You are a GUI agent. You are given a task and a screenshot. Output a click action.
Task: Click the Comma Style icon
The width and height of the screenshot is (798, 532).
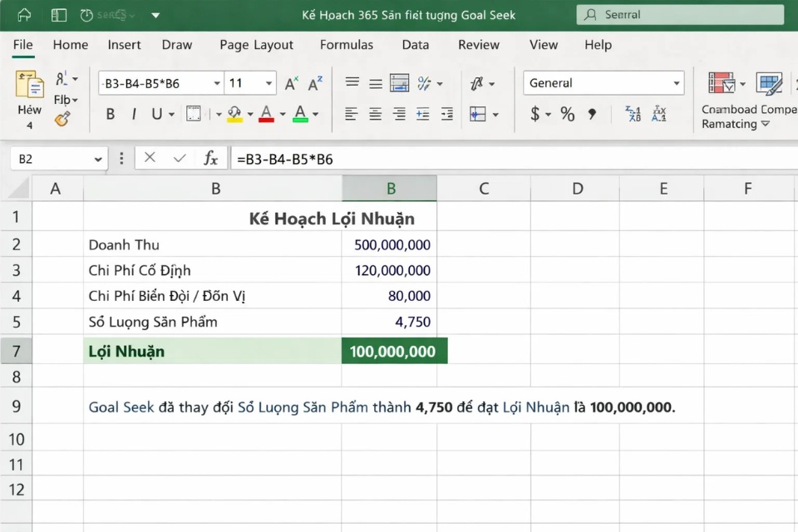[591, 115]
